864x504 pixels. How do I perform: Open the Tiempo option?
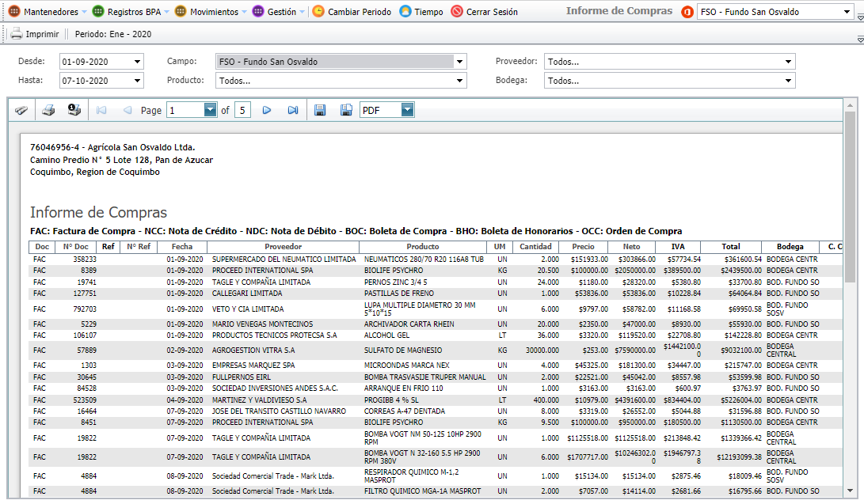point(421,12)
